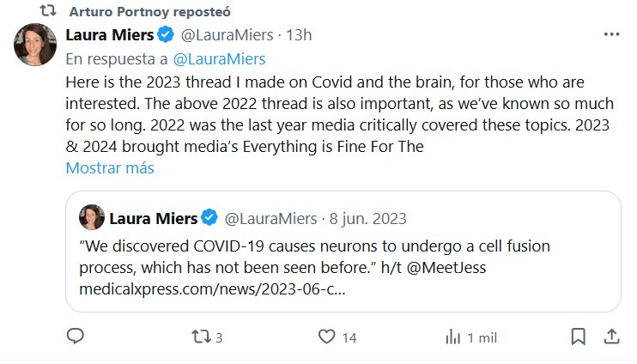Click Laura Miers display name in header
637x364 pixels.
(109, 35)
